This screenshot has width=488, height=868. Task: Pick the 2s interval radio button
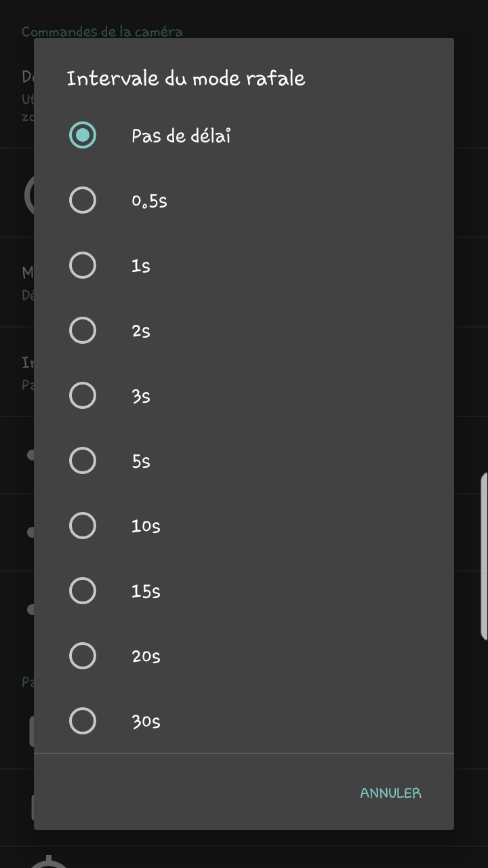[83, 330]
